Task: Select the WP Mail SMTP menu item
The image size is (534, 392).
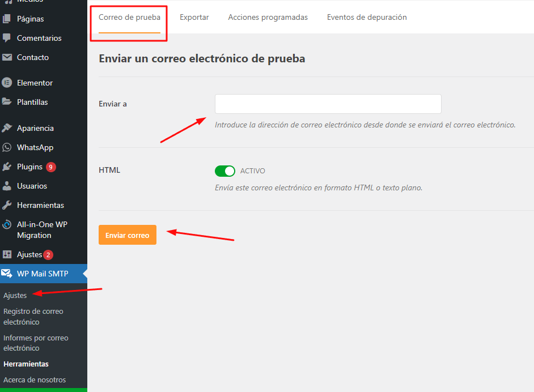Action: tap(44, 274)
